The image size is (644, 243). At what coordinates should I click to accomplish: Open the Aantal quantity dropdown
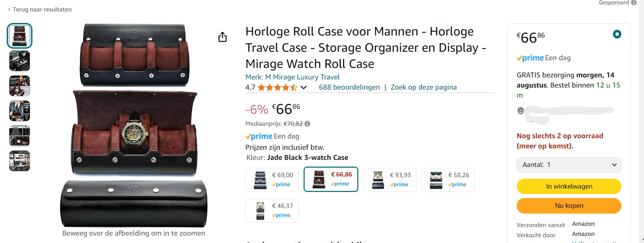569,165
